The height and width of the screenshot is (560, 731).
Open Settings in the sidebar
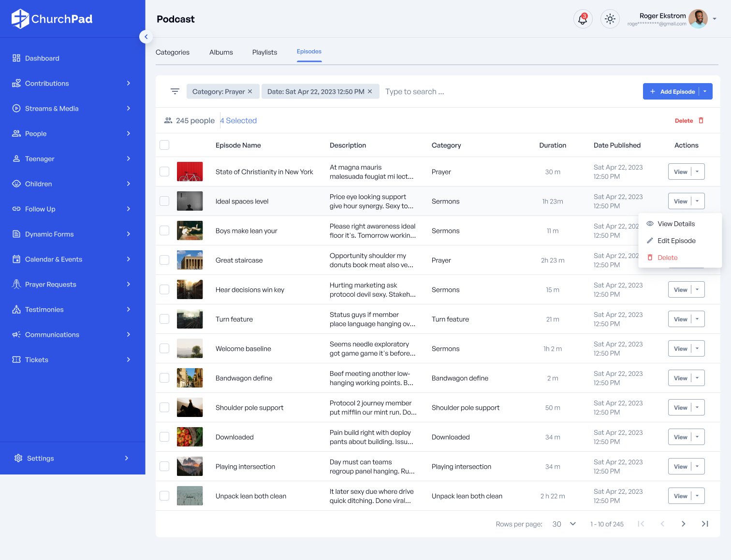[41, 458]
